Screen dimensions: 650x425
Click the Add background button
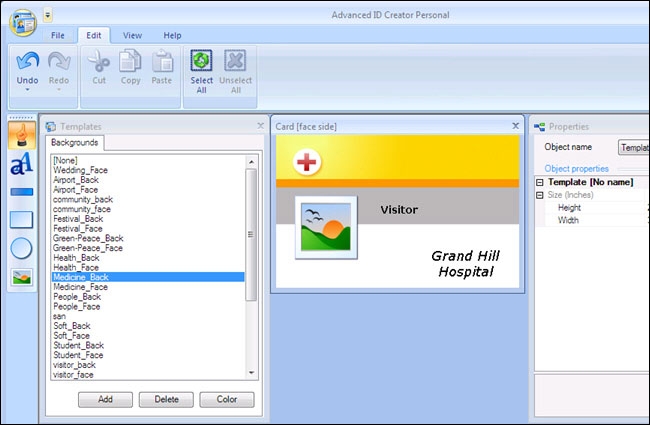(x=105, y=399)
